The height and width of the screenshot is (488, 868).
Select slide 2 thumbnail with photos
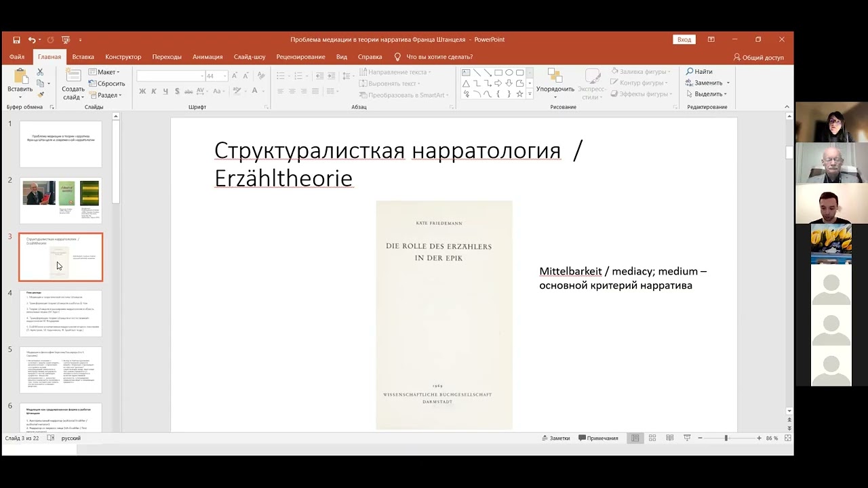coord(60,201)
